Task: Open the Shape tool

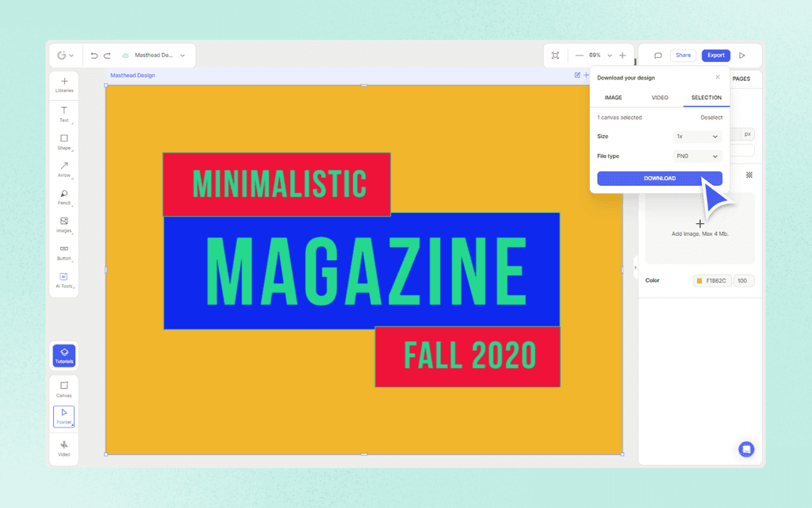Action: click(63, 141)
